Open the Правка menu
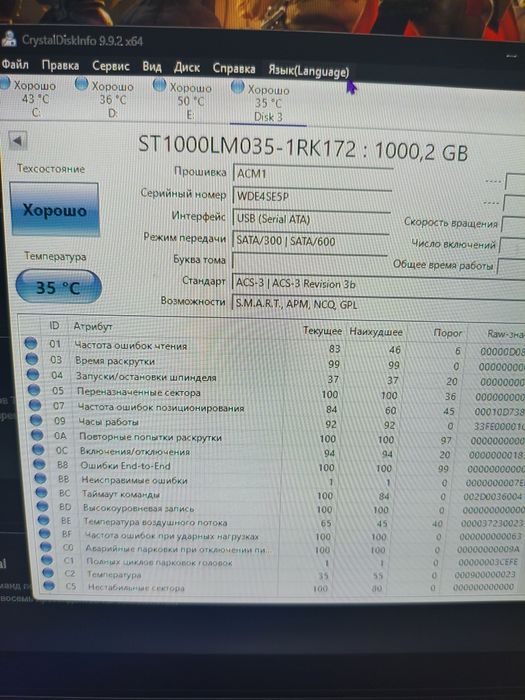Screen dimensions: 525x700 click(x=60, y=66)
